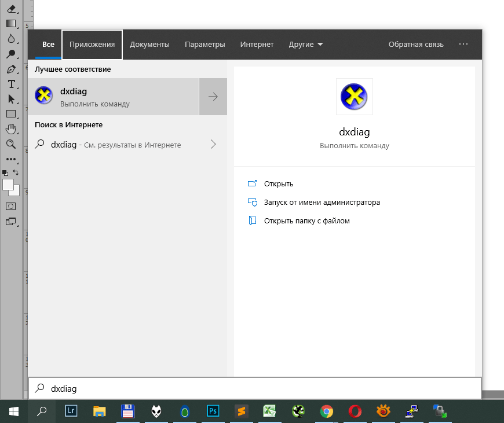Screen dimensions: 504x423
Task: Switch to the Документы search tab
Action: (149, 45)
